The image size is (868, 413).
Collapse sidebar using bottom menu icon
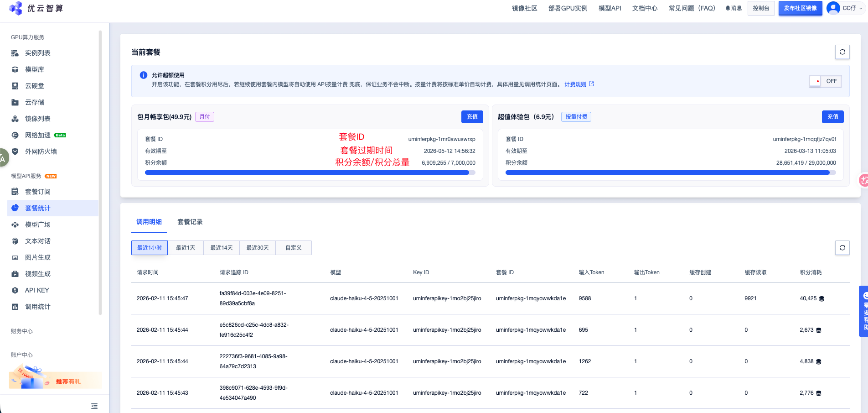click(94, 406)
